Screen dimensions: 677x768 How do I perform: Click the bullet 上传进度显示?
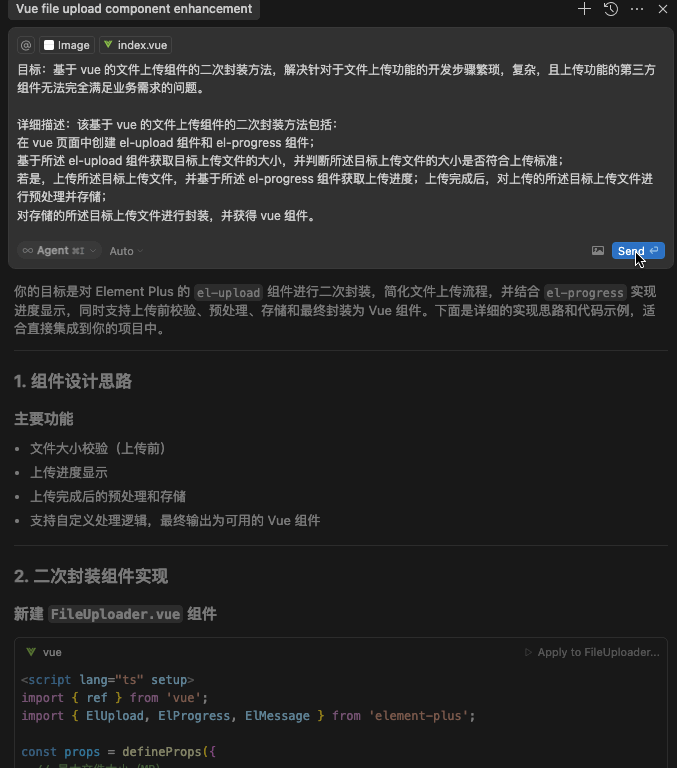(x=69, y=472)
